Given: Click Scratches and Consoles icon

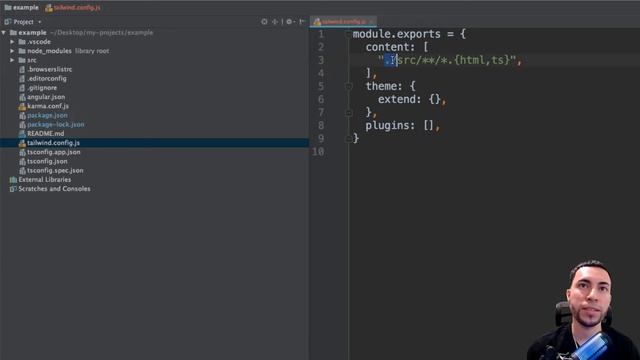Looking at the screenshot, I should [x=13, y=189].
